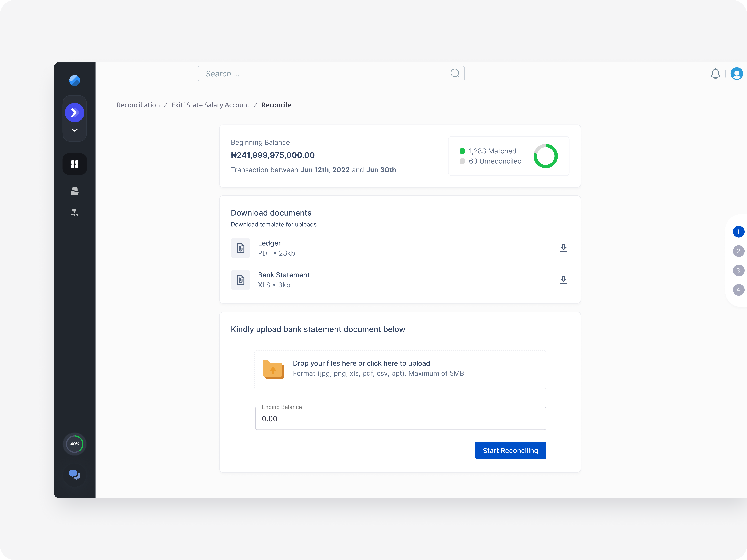Click the purple arrow workspace icon

click(x=75, y=113)
